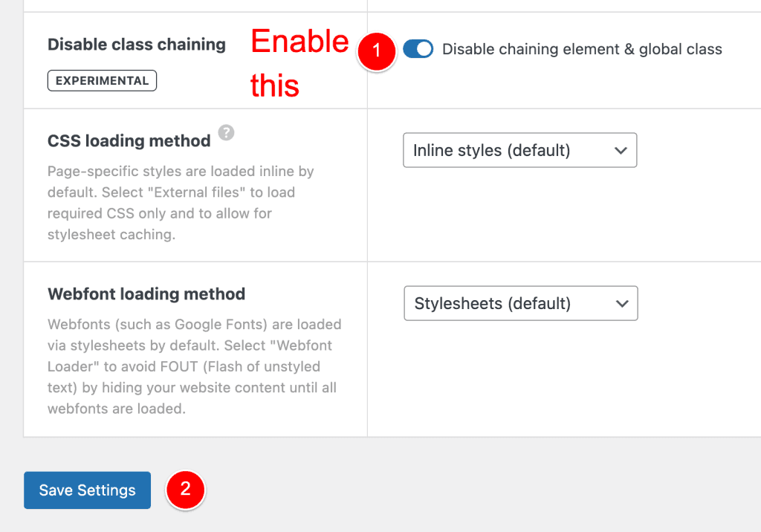Expand the 'Inline styles (default)' combo box
761x532 pixels.
point(519,150)
